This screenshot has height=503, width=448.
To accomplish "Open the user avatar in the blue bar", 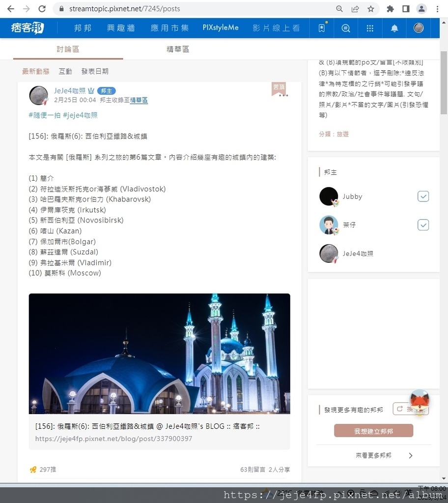I will click(419, 28).
